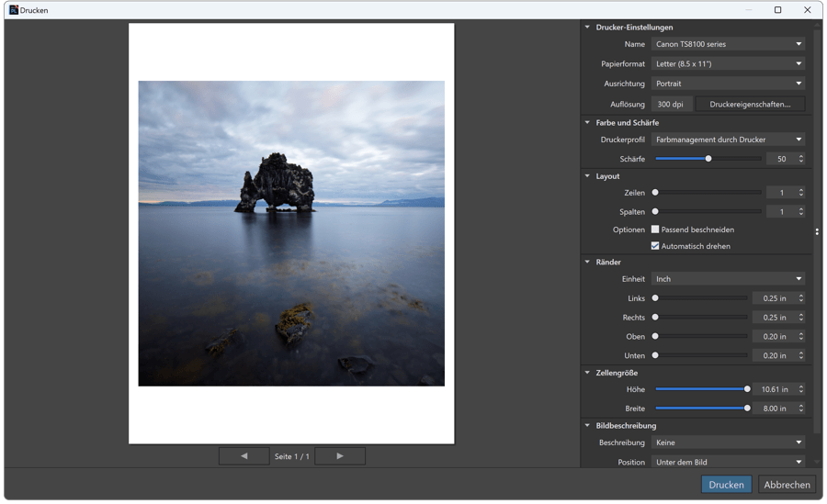This screenshot has width=827, height=504.
Task: Go to next page arrow button
Action: click(340, 456)
